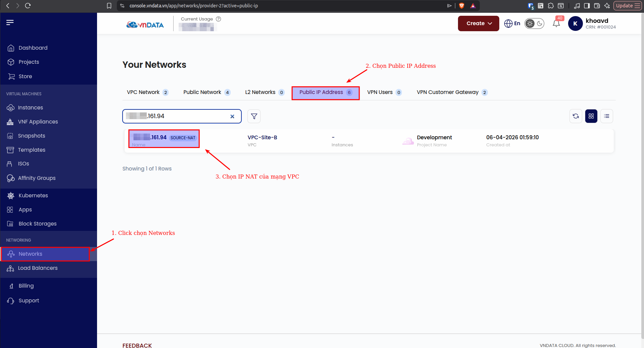Click the Load Balancers icon
The height and width of the screenshot is (348, 644).
click(x=10, y=268)
